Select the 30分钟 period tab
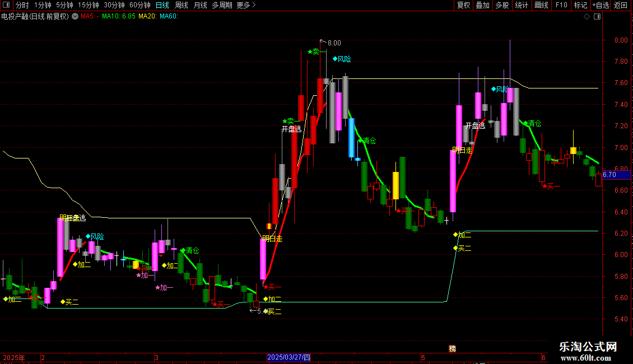633x364 pixels. click(114, 5)
